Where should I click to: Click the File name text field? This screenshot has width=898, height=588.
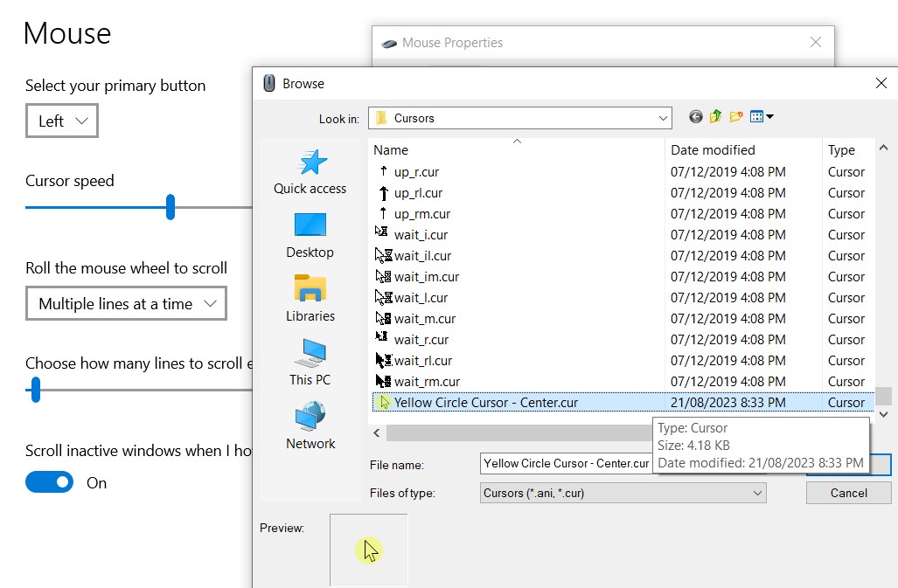pos(566,464)
